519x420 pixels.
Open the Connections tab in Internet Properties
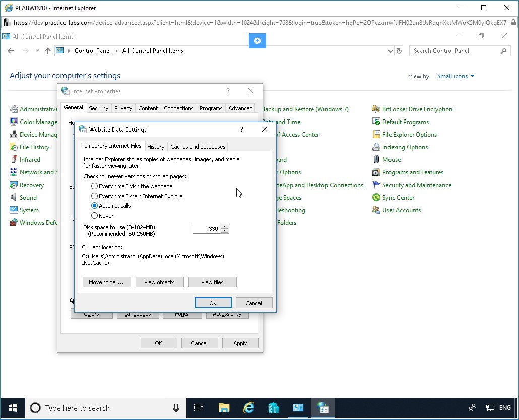pyautogui.click(x=179, y=108)
